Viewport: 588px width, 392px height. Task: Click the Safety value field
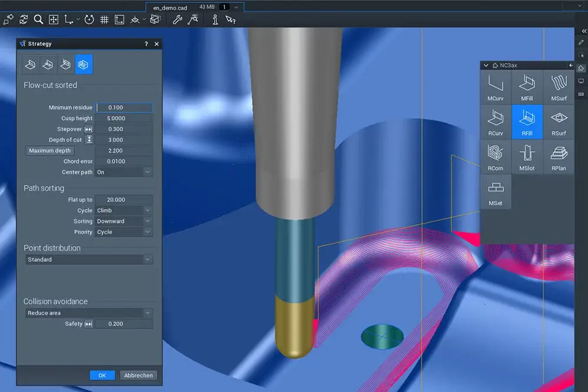point(123,324)
